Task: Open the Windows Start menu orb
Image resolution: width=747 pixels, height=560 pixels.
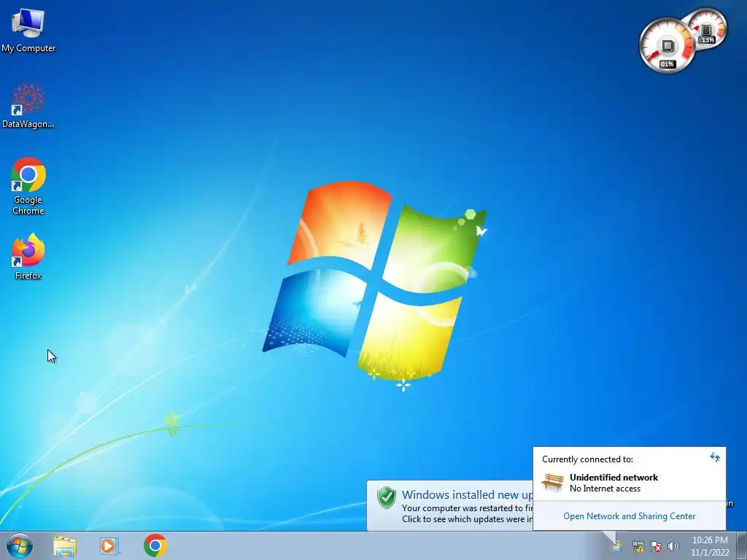Action: click(x=20, y=545)
